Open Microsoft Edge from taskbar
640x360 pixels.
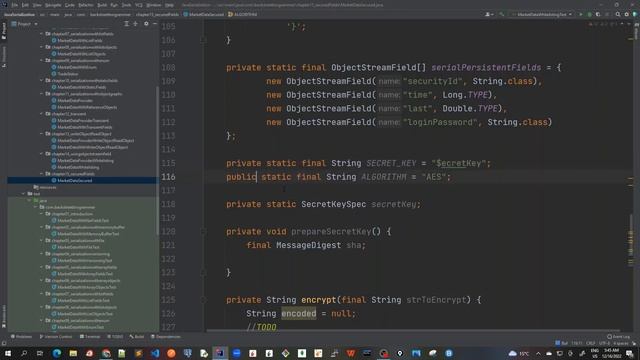57,353
